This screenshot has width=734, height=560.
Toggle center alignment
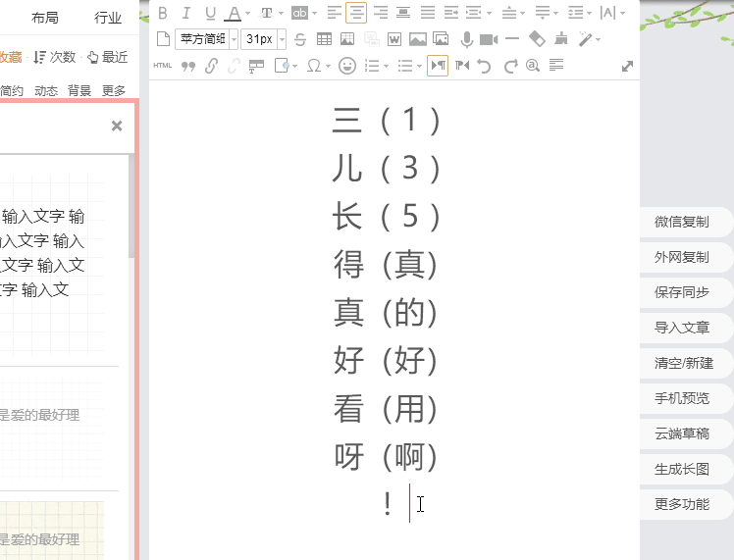pos(356,13)
